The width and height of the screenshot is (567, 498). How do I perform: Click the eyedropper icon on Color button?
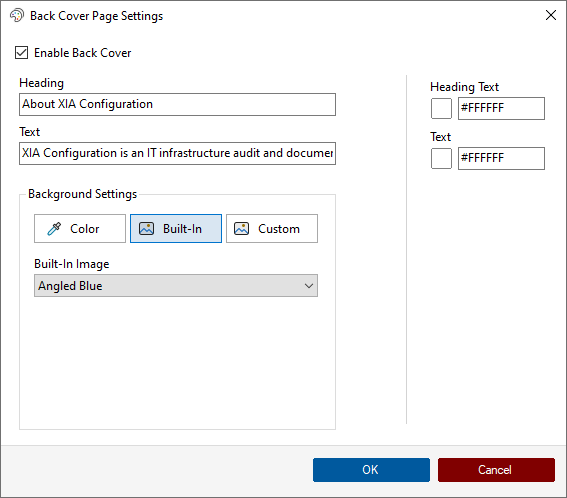tap(54, 229)
